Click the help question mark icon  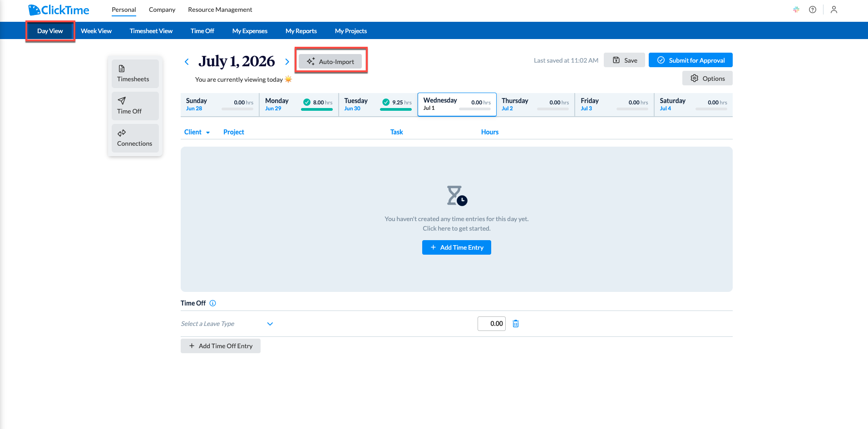pyautogui.click(x=813, y=10)
